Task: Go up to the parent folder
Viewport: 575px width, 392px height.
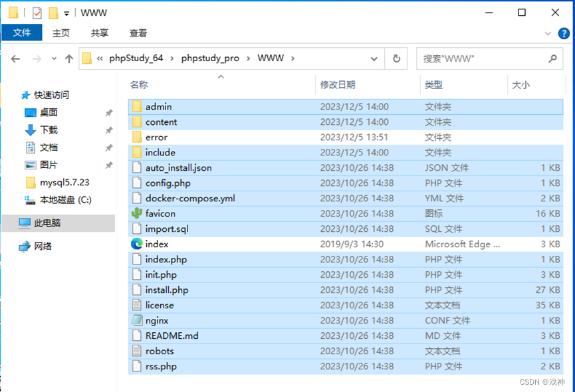Action: coord(70,58)
